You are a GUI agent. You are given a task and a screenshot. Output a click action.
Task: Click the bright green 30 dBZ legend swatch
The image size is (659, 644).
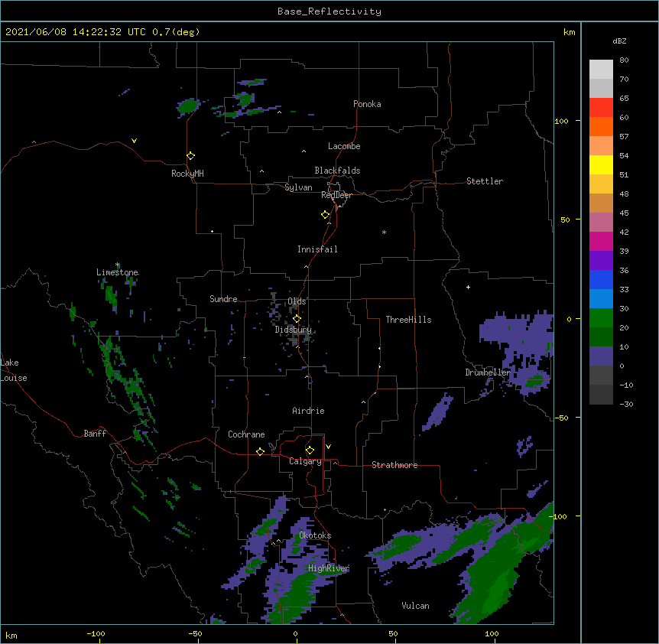tap(601, 318)
